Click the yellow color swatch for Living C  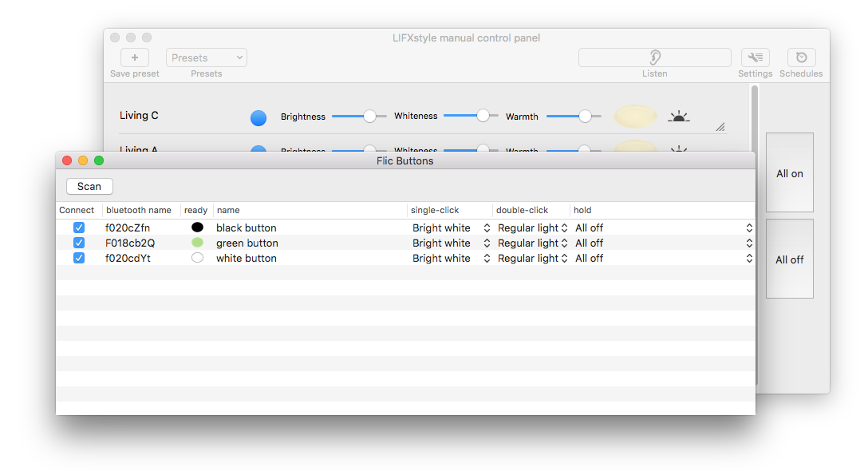[635, 117]
